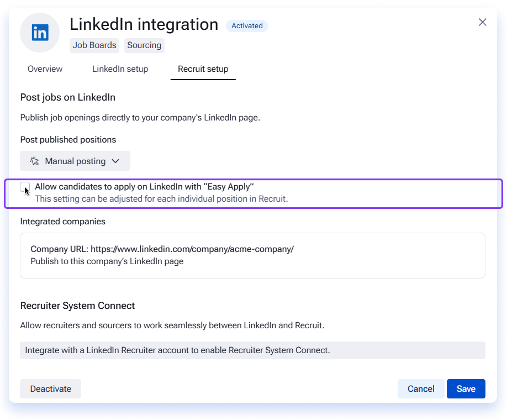Screen dimensions: 507x420
Task: Click 'Publish to this company's LinkedIn page'
Action: 107,261
